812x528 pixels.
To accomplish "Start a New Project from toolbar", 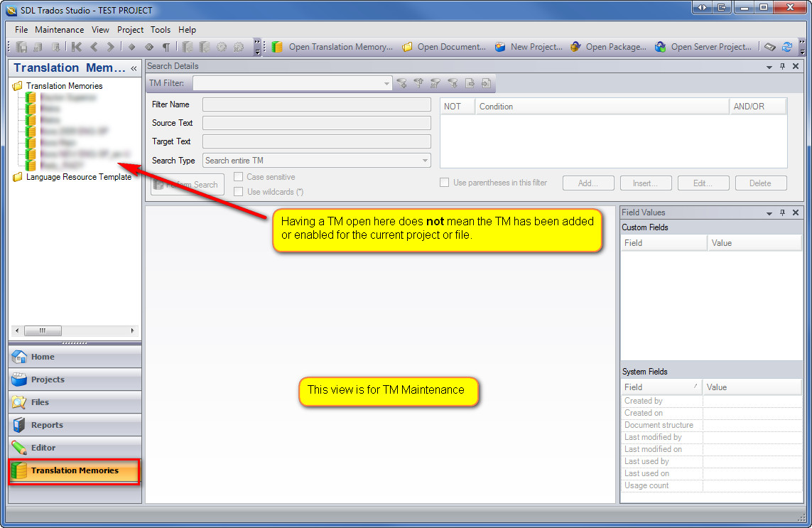I will (529, 47).
